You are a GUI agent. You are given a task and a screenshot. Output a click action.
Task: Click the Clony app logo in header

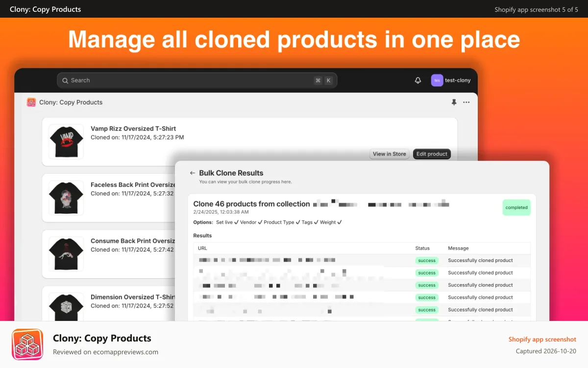[x=31, y=102]
